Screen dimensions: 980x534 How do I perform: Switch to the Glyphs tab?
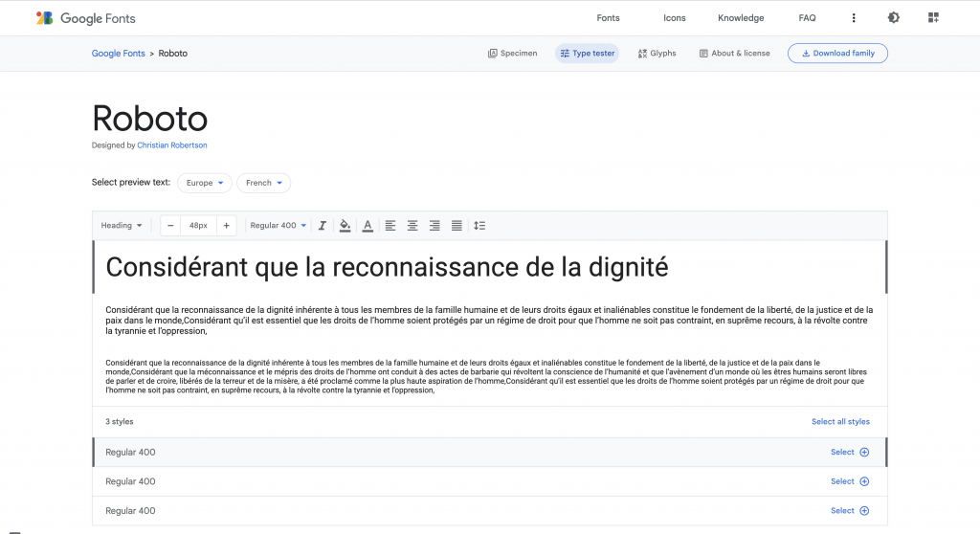[x=657, y=54]
